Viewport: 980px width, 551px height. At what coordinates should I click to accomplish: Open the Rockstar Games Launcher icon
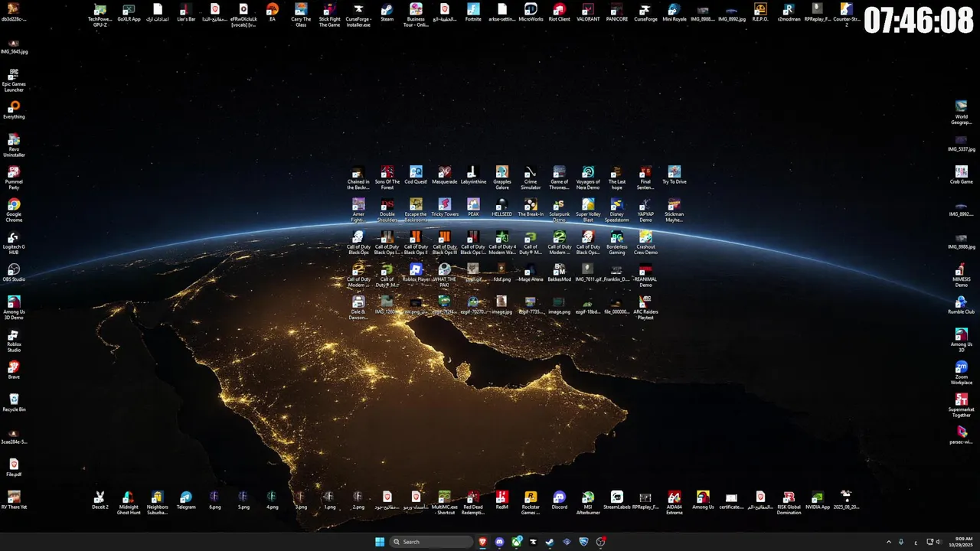531,502
